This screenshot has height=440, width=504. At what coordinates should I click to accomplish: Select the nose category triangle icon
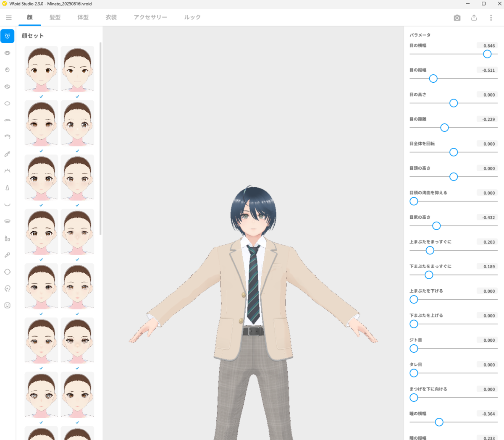pos(7,187)
